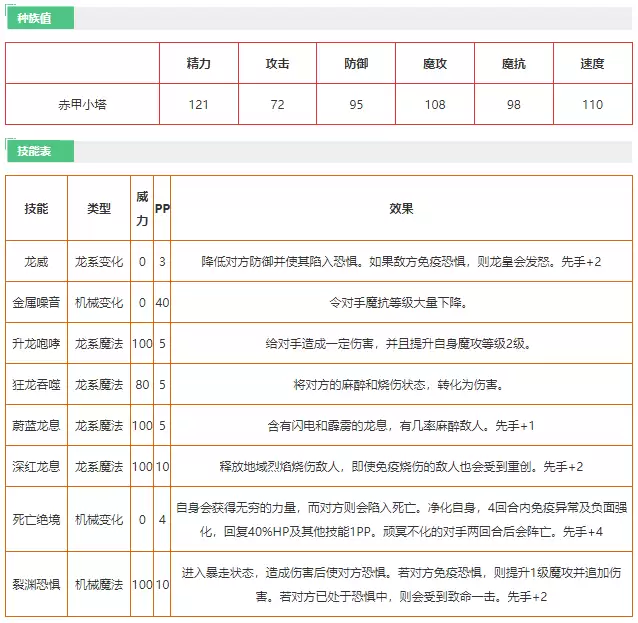Viewport: 638px width, 623px height.
Task: Click the 类型 header in skill table
Action: click(x=99, y=208)
